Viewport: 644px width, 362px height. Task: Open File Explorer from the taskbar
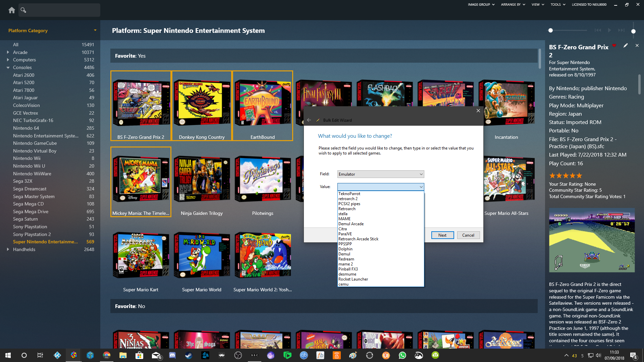tap(123, 355)
